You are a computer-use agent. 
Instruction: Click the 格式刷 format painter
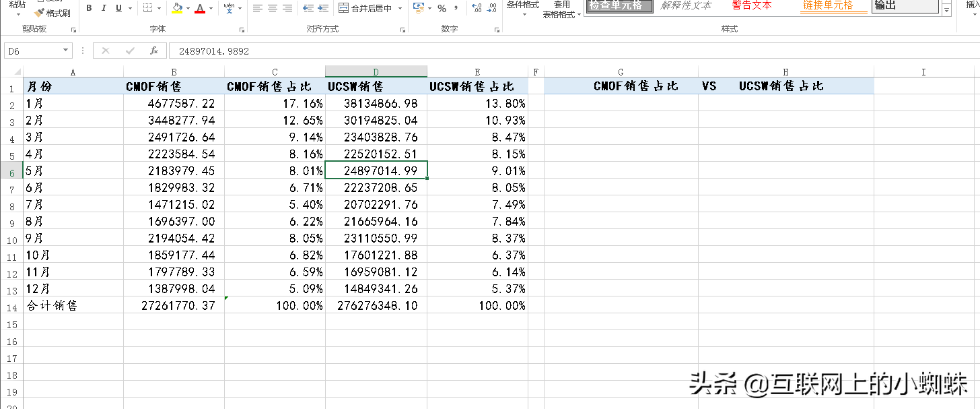[53, 13]
